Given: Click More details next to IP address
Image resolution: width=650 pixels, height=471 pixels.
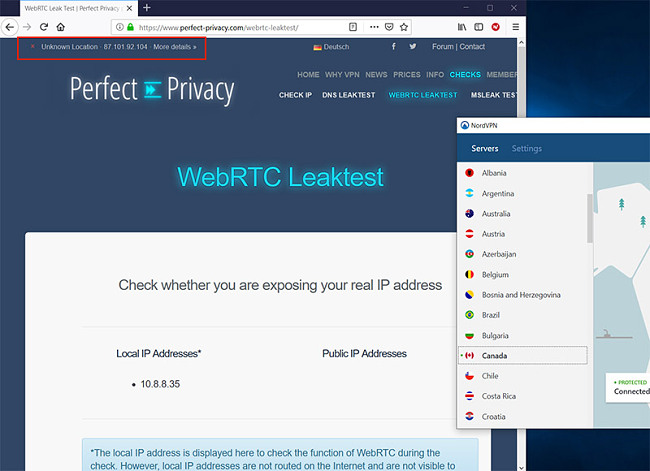Looking at the screenshot, I should click(x=175, y=47).
